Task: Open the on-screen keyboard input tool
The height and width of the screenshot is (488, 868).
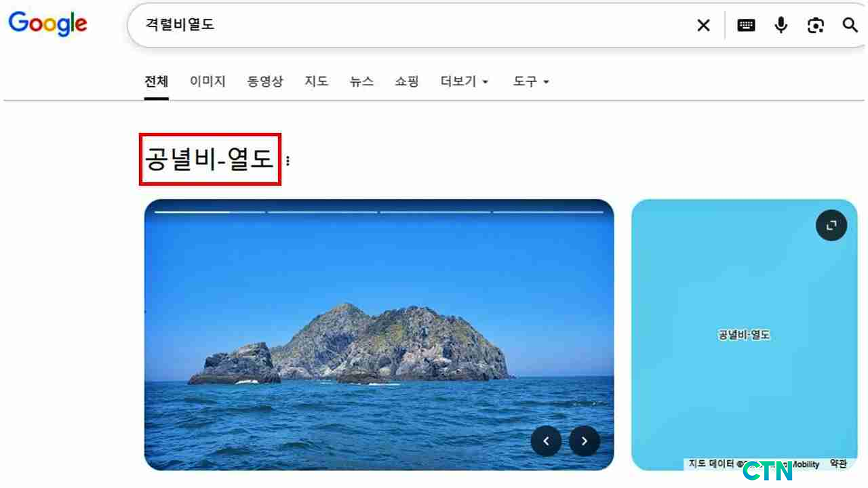Action: pyautogui.click(x=746, y=26)
